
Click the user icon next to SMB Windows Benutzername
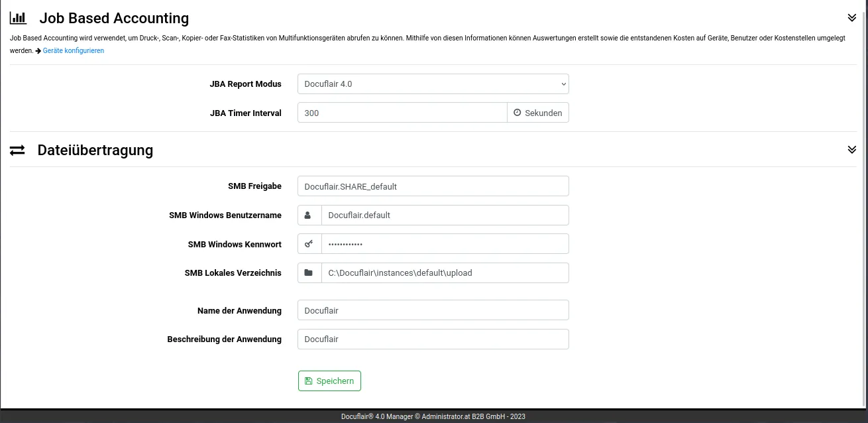click(x=309, y=215)
